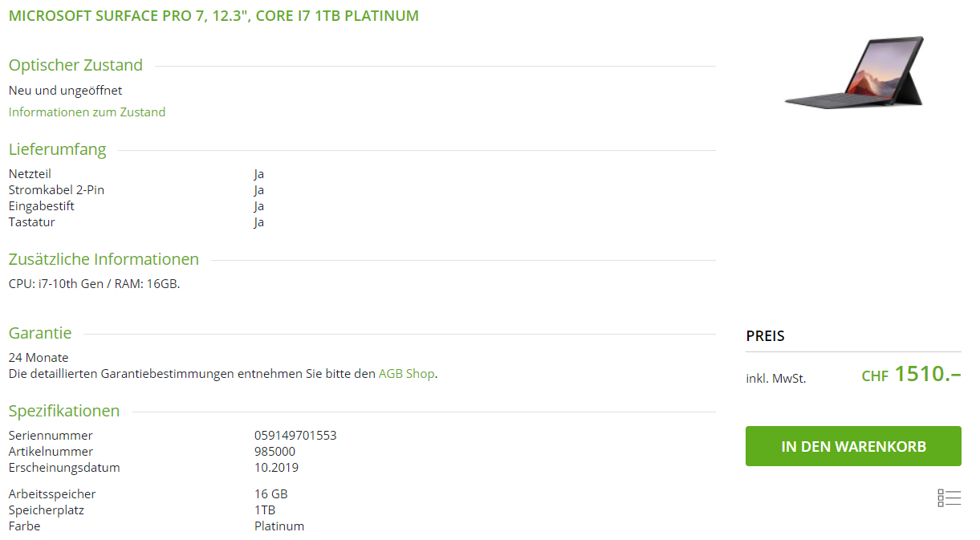
Task: Click the checklist icon below the cart button
Action: point(949,498)
